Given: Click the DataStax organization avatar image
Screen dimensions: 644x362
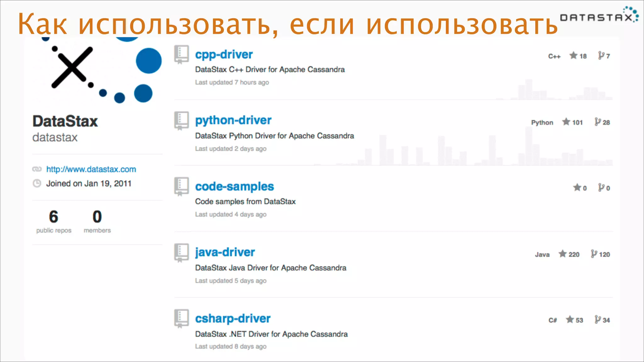Looking at the screenshot, I should pyautogui.click(x=97, y=71).
